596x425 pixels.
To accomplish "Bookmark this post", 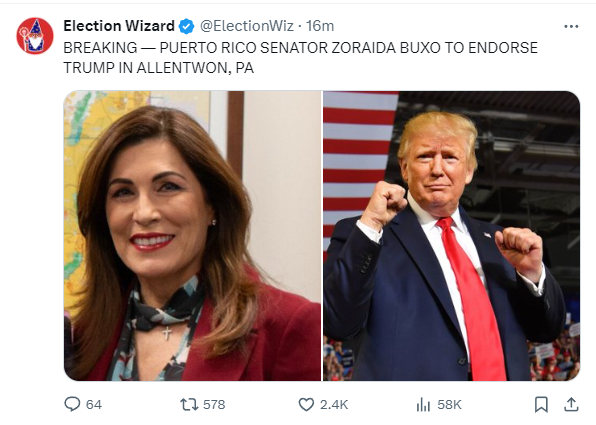I will pos(541,404).
